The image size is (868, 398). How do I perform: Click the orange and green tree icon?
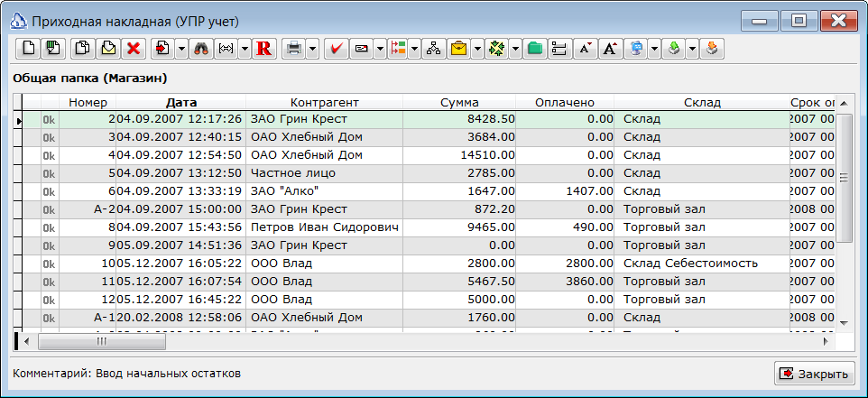(x=399, y=49)
